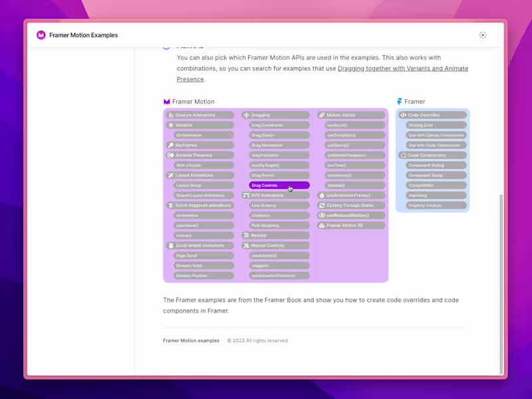Choose the useMotionTemplate() filter
The height and width of the screenshot is (399, 532).
(355, 155)
